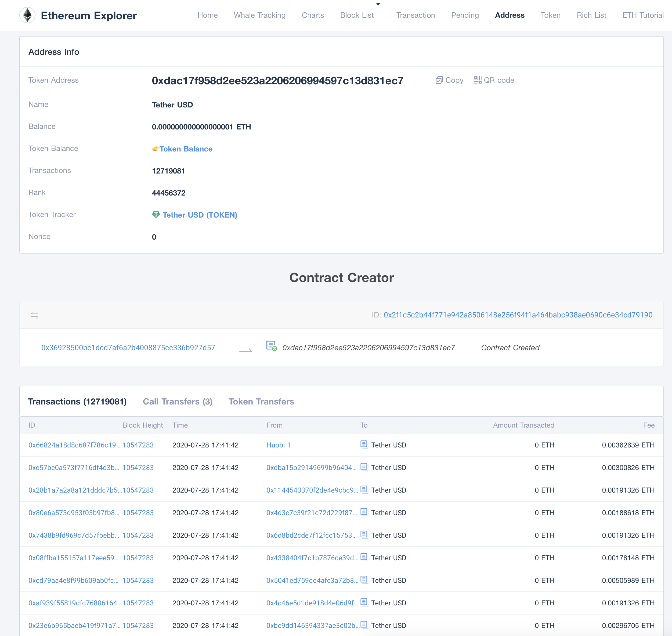Click the Ethereum diamond logo icon

(27, 15)
